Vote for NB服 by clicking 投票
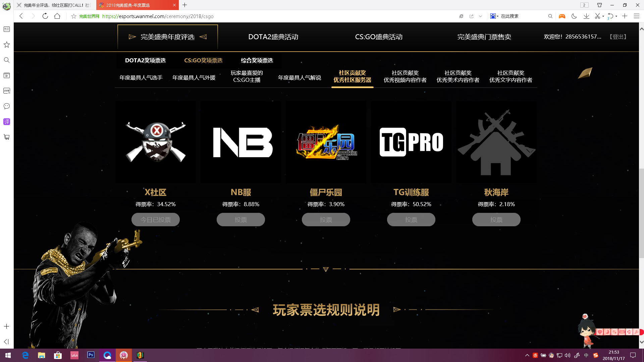Screen dimensions: 644x362 [240, 220]
